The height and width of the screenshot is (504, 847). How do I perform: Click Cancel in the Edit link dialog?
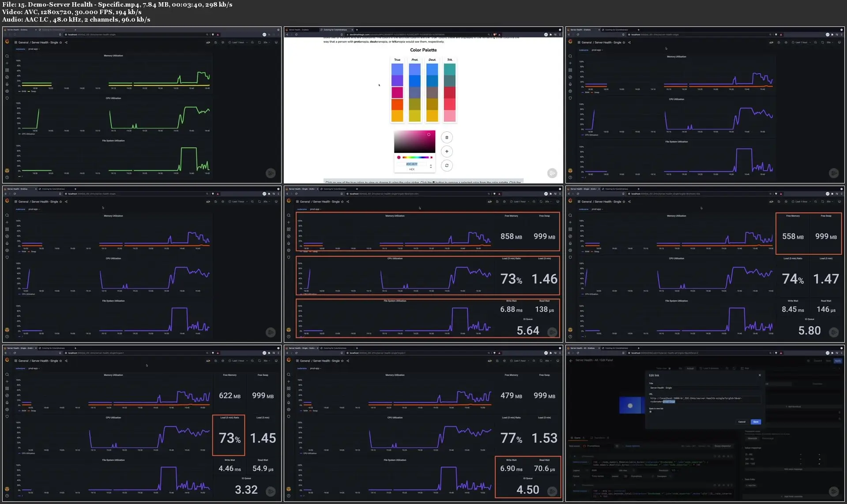pos(742,422)
